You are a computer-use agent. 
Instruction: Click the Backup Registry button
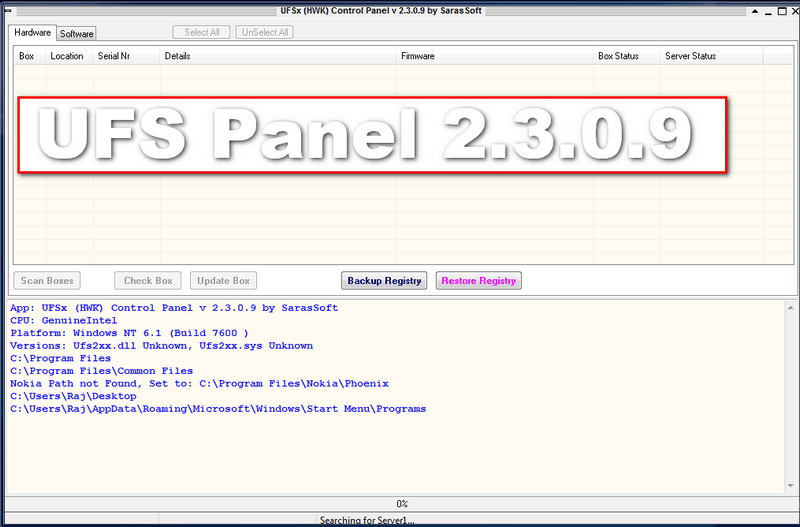click(384, 281)
